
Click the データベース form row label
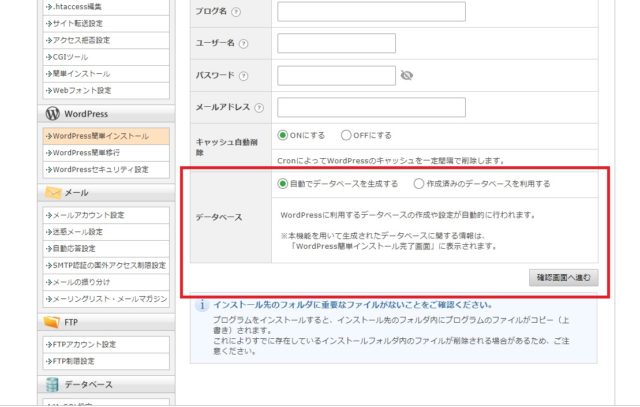[x=219, y=217]
